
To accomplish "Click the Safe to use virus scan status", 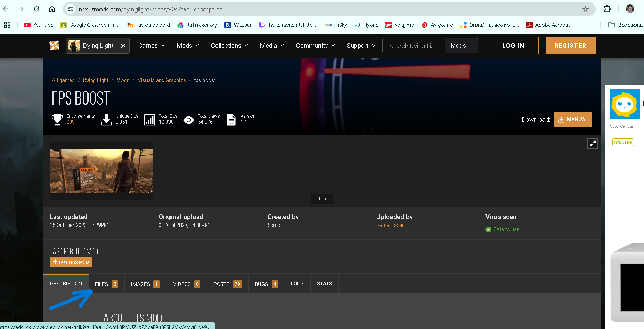I will [503, 229].
